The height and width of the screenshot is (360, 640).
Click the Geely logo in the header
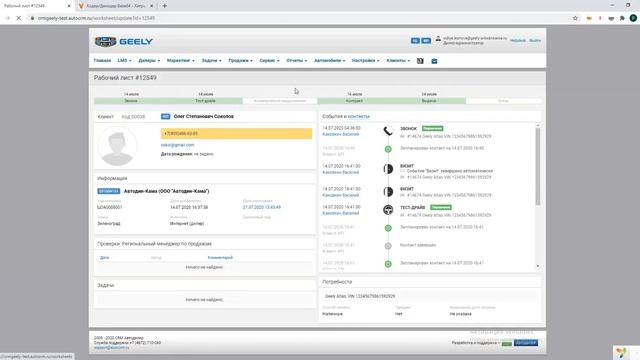pos(124,42)
